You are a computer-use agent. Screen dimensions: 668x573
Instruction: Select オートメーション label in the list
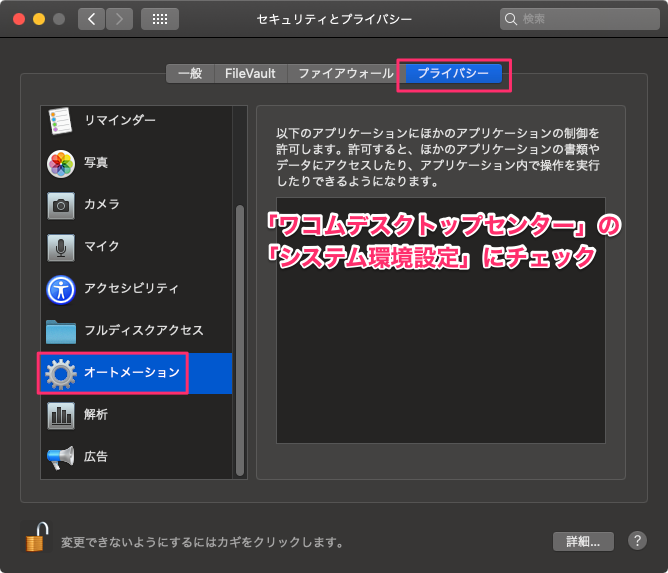[x=132, y=372]
